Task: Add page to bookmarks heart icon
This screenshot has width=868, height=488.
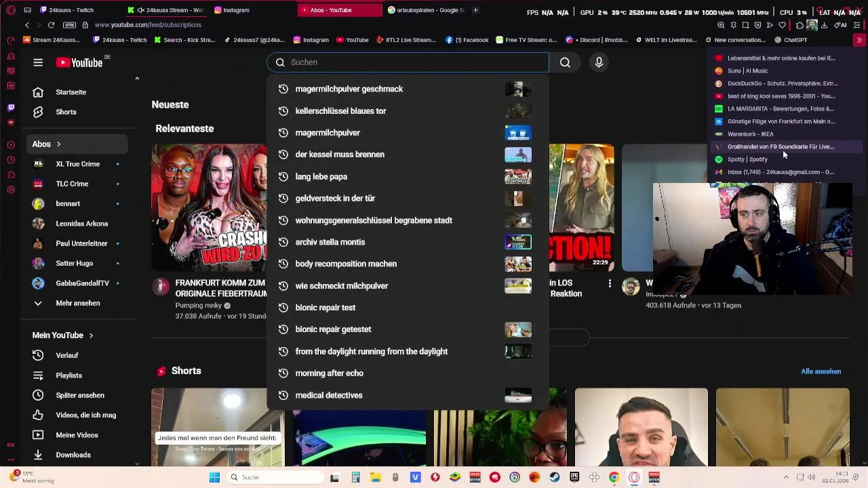Action: (782, 25)
